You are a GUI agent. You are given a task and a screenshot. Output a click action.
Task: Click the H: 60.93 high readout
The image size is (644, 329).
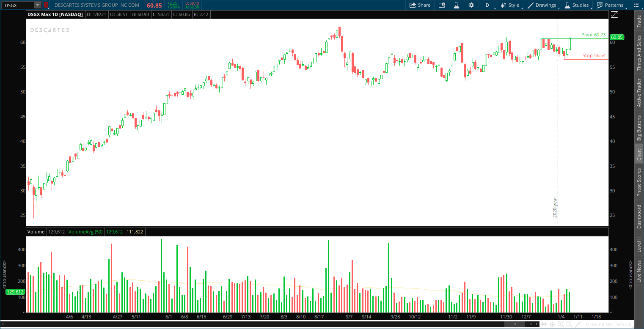click(x=141, y=14)
